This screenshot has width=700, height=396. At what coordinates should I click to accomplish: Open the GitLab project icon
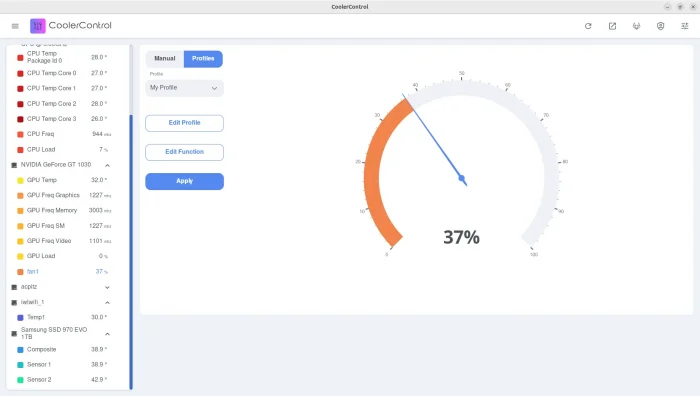point(636,26)
